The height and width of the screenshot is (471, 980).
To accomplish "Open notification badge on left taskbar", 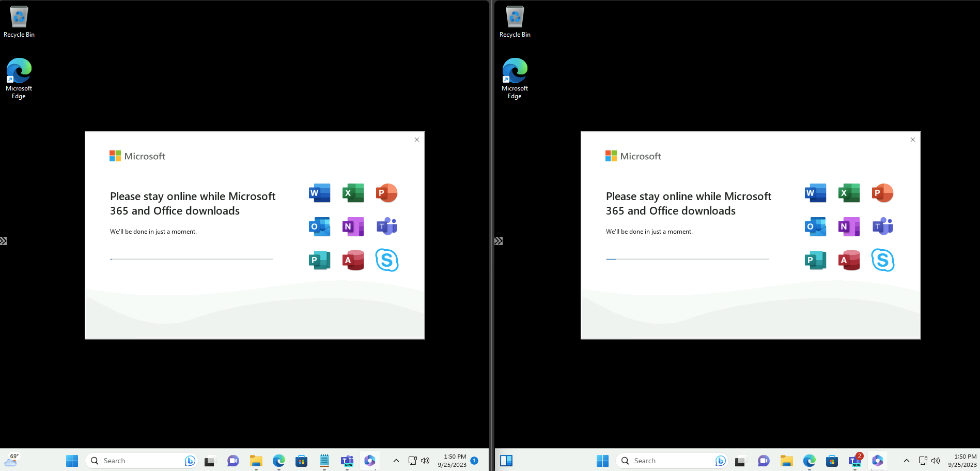I will click(474, 460).
